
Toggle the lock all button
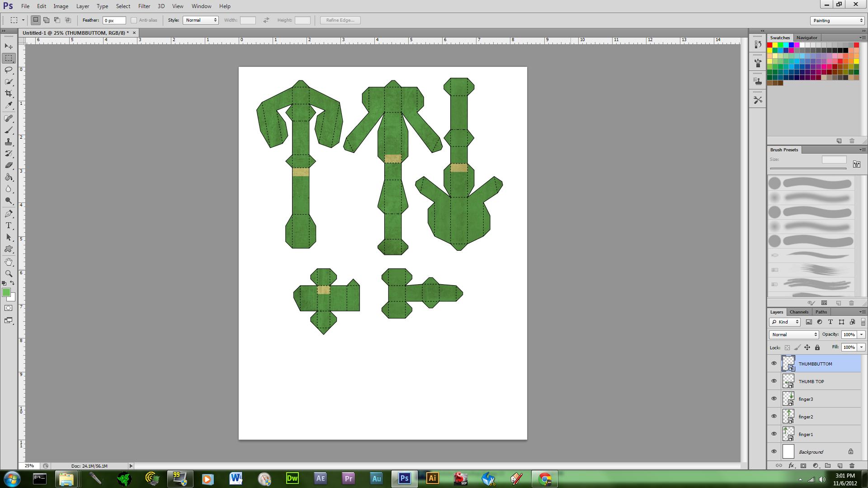point(817,347)
